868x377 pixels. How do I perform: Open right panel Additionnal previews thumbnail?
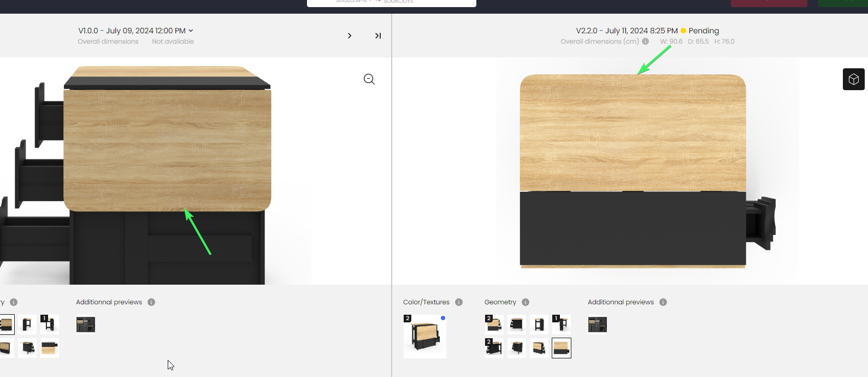pos(598,325)
